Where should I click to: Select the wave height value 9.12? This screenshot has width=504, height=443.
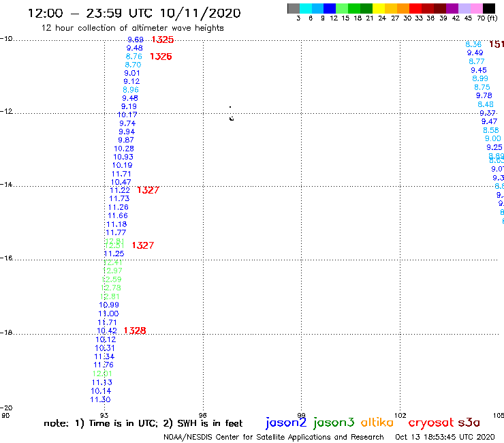coord(131,81)
